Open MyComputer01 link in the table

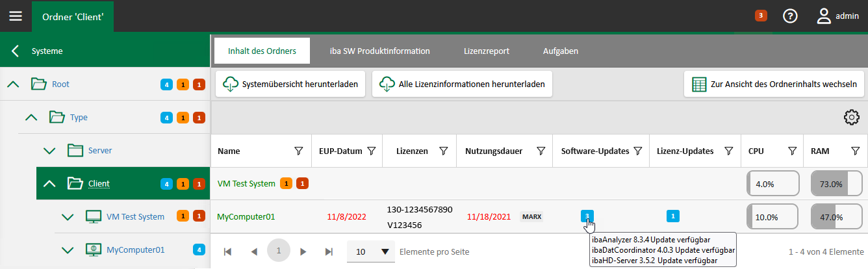click(246, 216)
